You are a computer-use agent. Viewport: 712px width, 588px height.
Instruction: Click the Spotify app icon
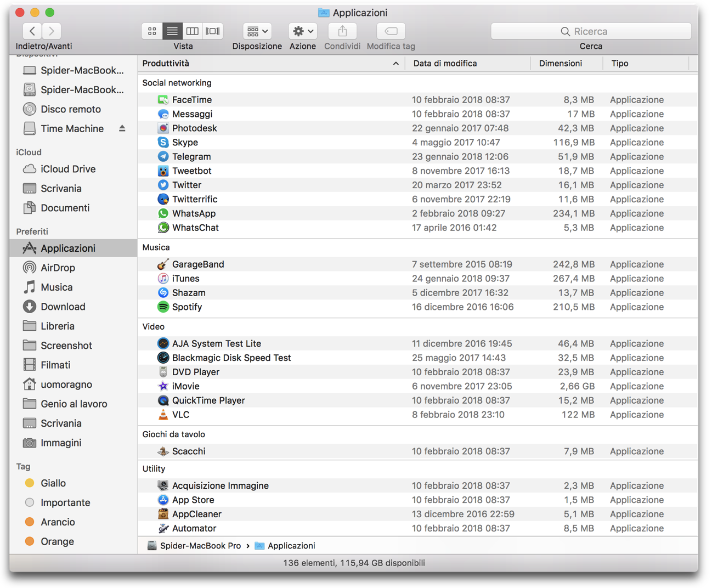(x=163, y=307)
